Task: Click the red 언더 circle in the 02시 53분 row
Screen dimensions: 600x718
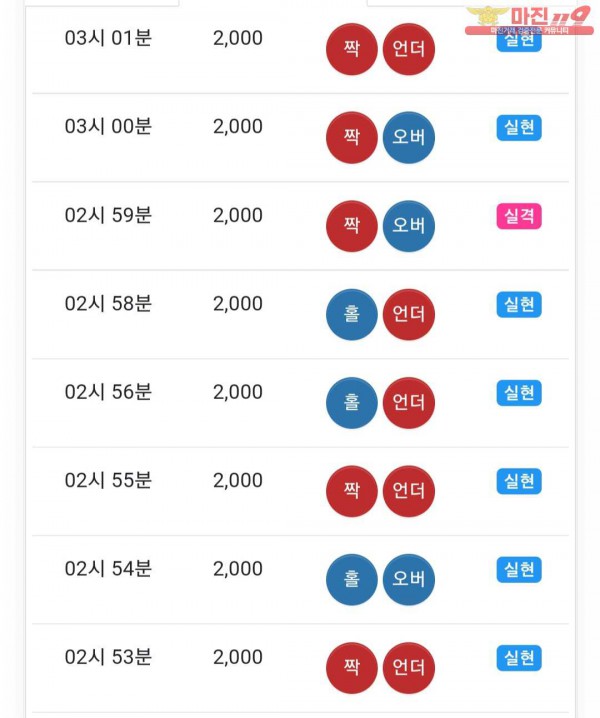Action: pos(409,668)
